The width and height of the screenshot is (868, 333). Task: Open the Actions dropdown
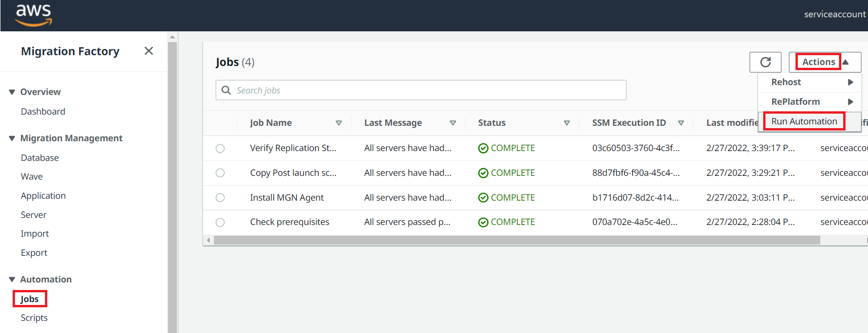(825, 62)
